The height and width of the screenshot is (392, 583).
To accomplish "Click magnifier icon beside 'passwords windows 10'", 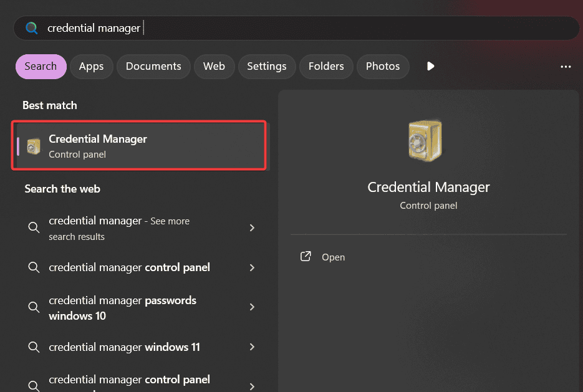I will 34,307.
